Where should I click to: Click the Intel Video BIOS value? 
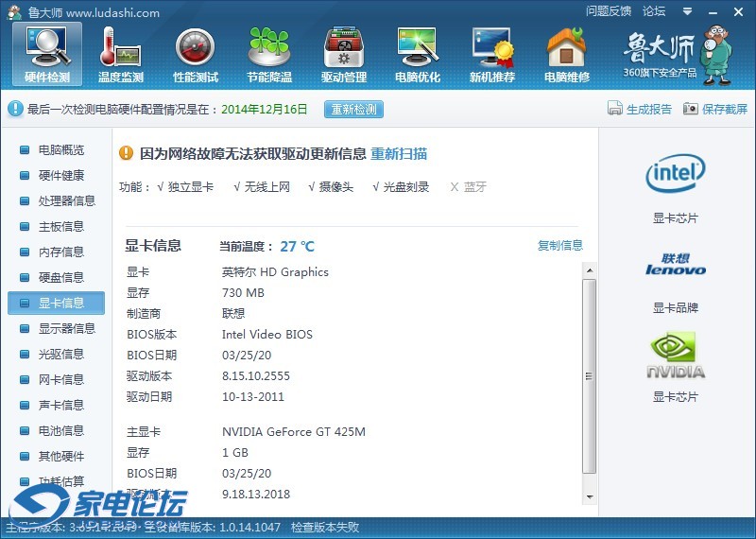tap(267, 335)
